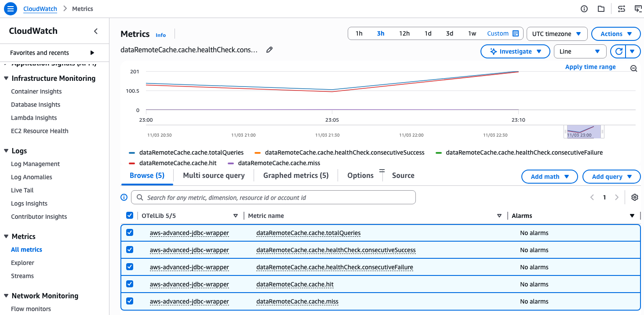Refresh the graph with the reload icon
The image size is (644, 315).
pyautogui.click(x=619, y=51)
